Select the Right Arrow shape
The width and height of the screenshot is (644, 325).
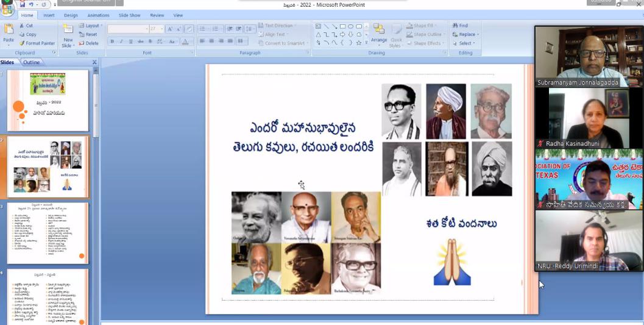342,35
